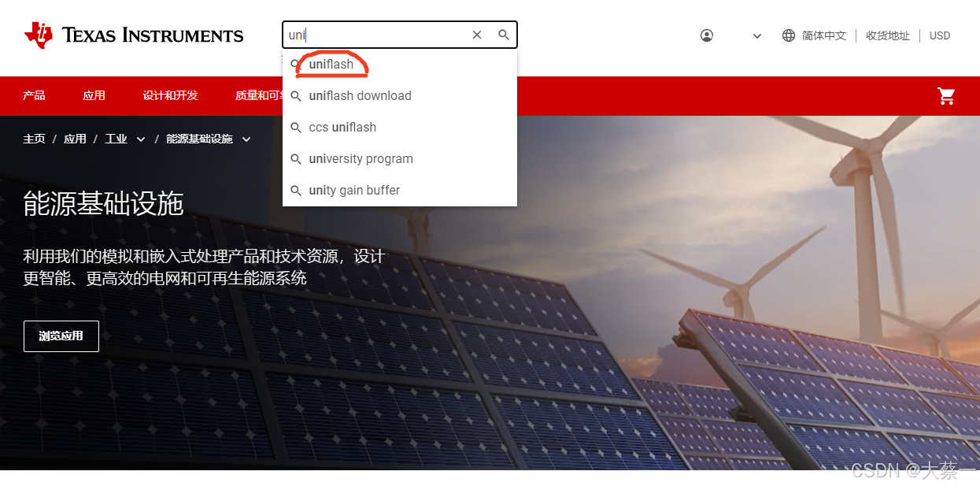Screen dimensions: 980x486
Task: Open the 设计和开发 menu
Action: point(169,95)
